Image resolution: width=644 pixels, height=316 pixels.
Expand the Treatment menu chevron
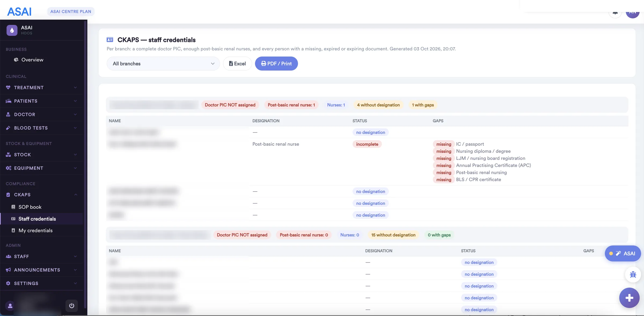[x=75, y=87]
